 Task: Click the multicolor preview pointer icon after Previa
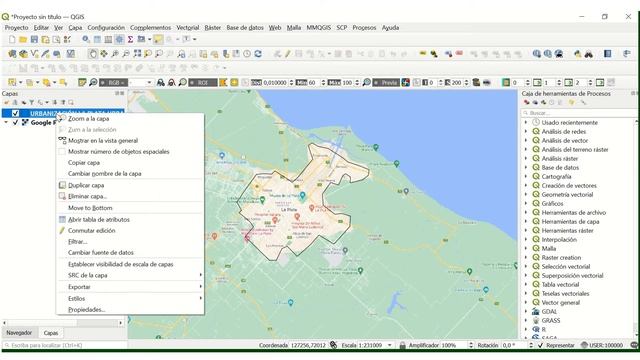(406, 82)
